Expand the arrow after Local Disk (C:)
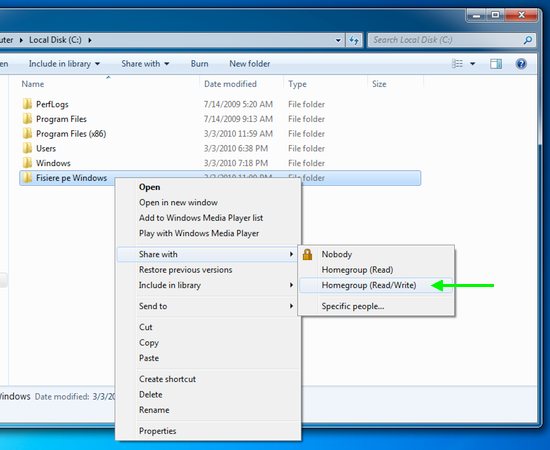 (90, 40)
